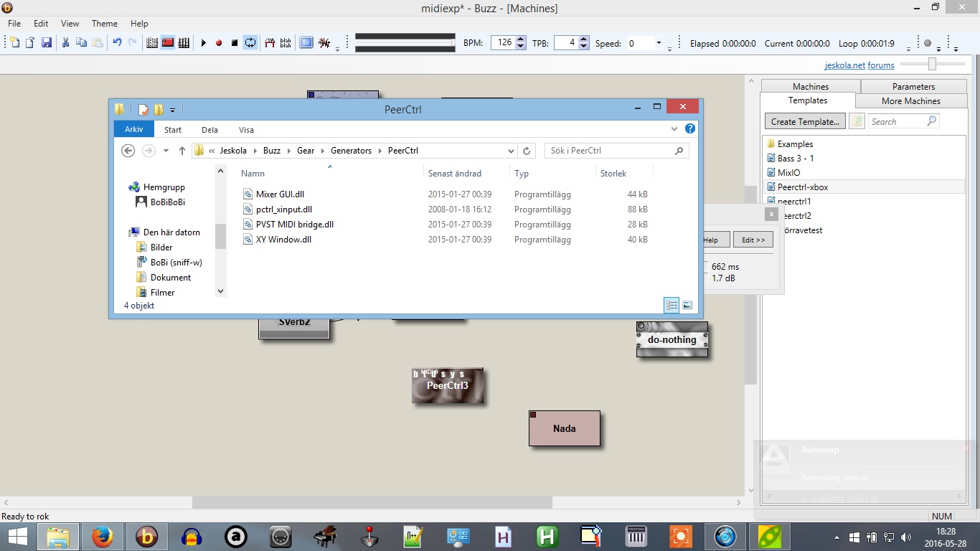Copy selection with the copy icon
Viewport: 980px width, 551px height.
pos(81,43)
